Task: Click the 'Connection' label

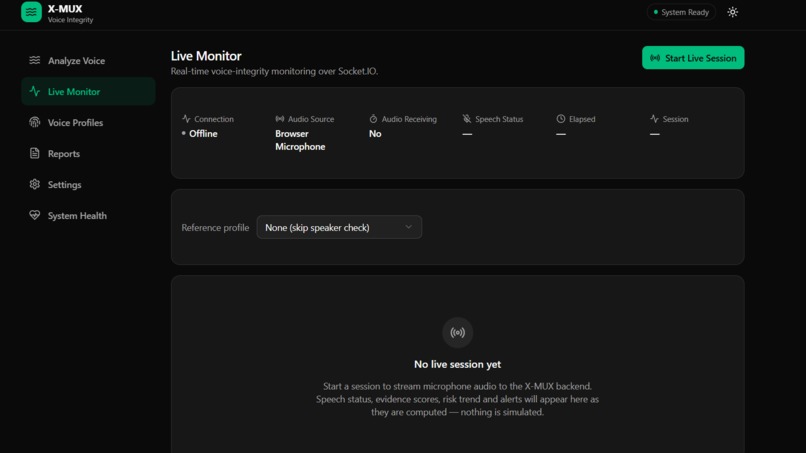Action: click(214, 119)
